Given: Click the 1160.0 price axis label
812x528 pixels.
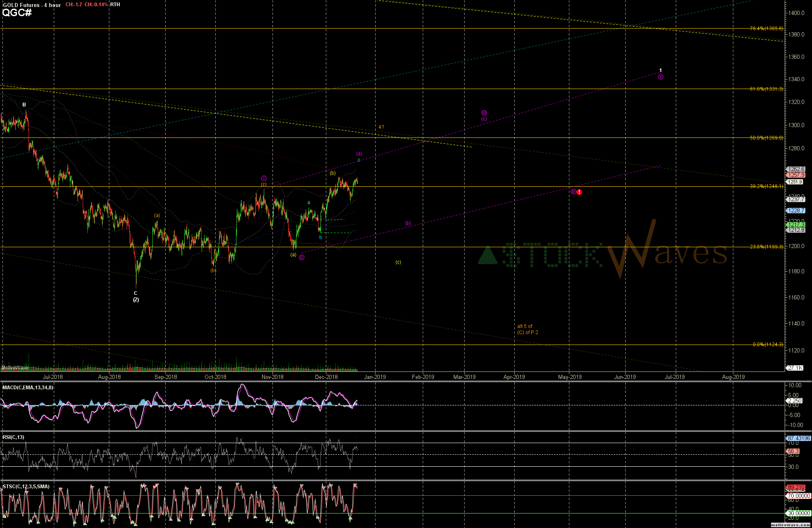Looking at the screenshot, I should coord(797,298).
